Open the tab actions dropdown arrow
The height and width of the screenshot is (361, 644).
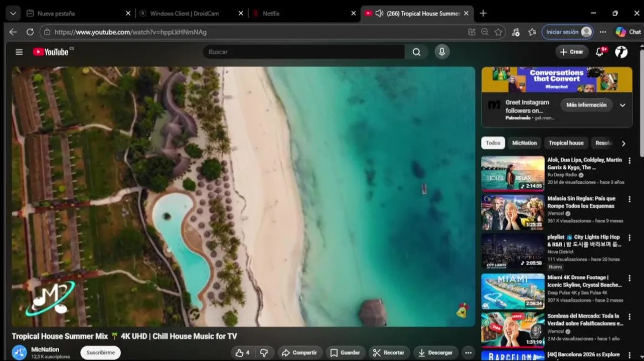[13, 14]
